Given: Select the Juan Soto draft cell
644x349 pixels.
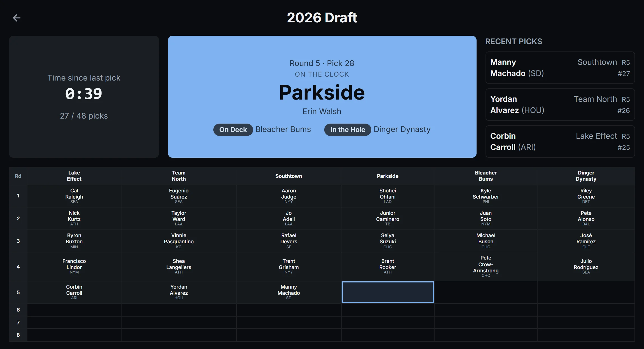Looking at the screenshot, I should coord(486,218).
